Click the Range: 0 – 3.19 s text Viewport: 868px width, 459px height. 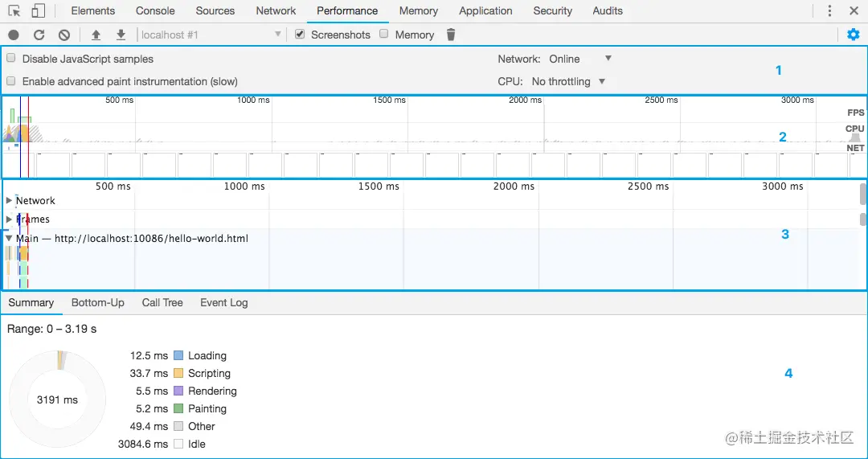coord(52,329)
